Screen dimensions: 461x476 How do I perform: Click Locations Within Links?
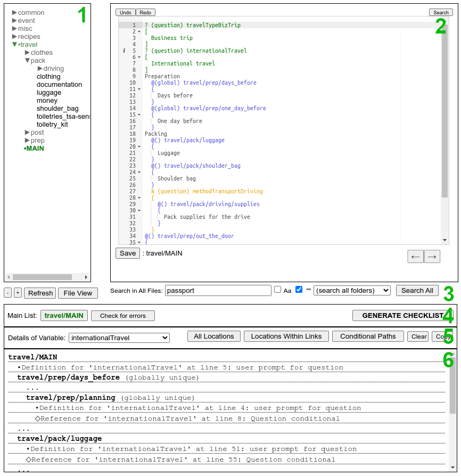(286, 337)
